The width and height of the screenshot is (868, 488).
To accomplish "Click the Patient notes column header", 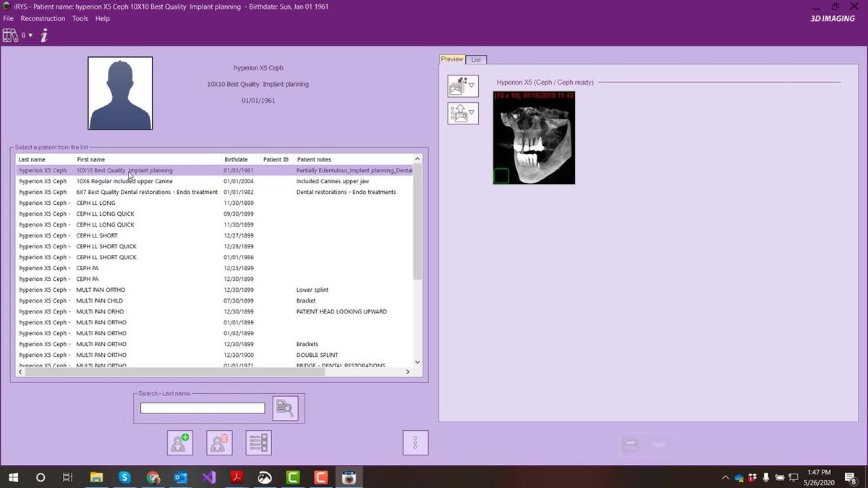I will click(314, 159).
